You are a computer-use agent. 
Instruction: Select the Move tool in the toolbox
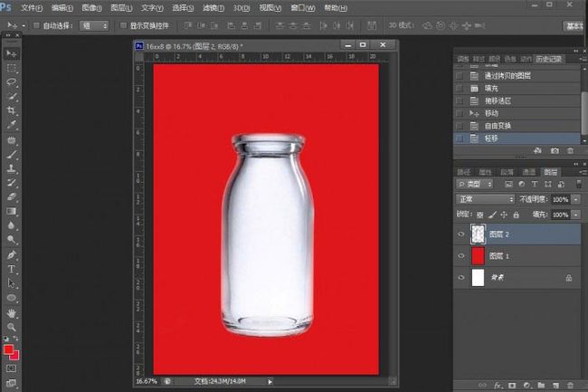(x=11, y=53)
